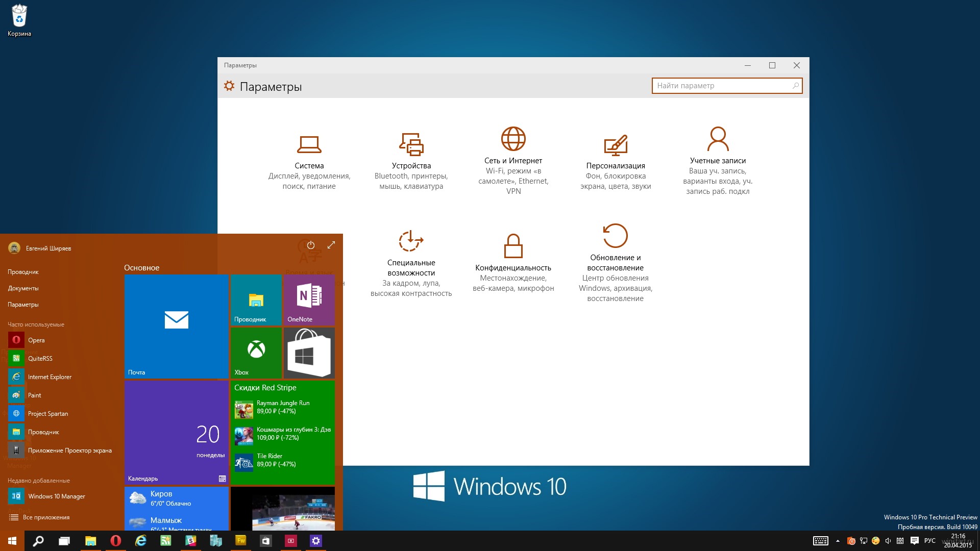980x551 pixels.
Task: Open volume control in system tray
Action: pos(888,541)
